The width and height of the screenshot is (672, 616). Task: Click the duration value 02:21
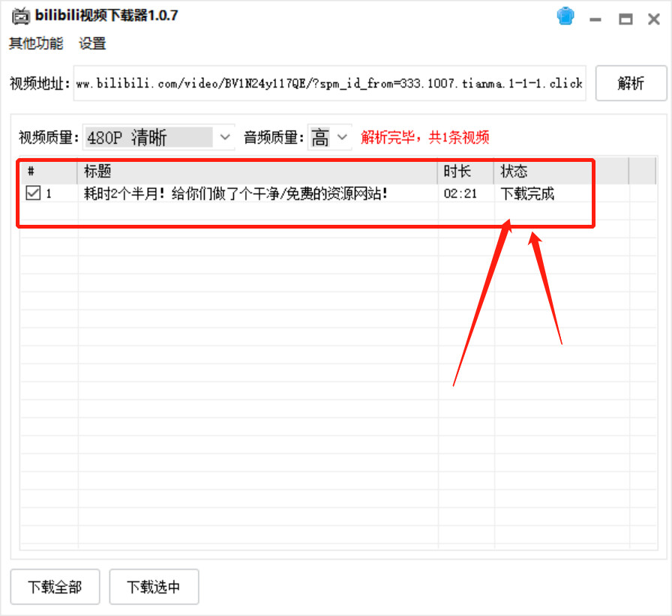(x=460, y=193)
